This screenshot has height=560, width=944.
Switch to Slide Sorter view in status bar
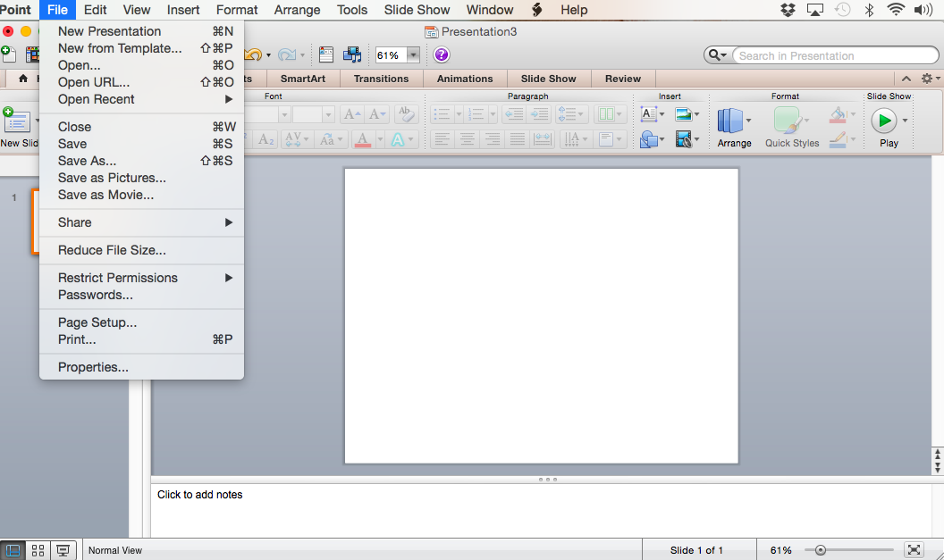(x=38, y=550)
